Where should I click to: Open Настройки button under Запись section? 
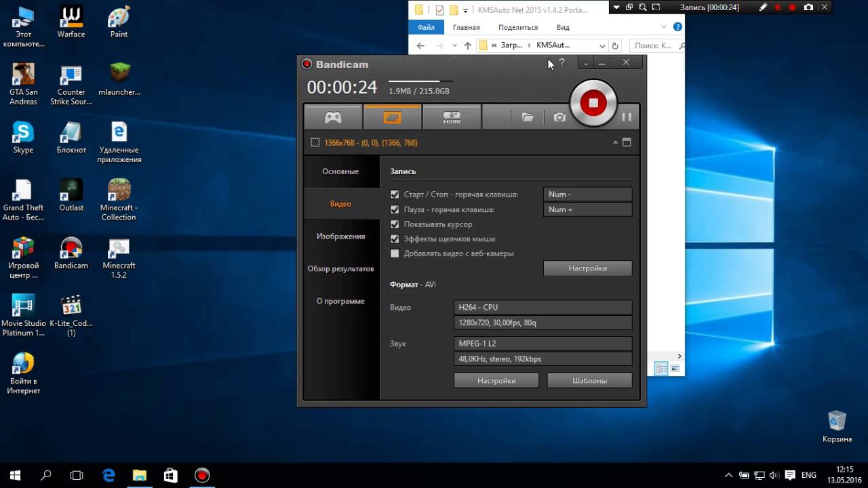tap(588, 268)
